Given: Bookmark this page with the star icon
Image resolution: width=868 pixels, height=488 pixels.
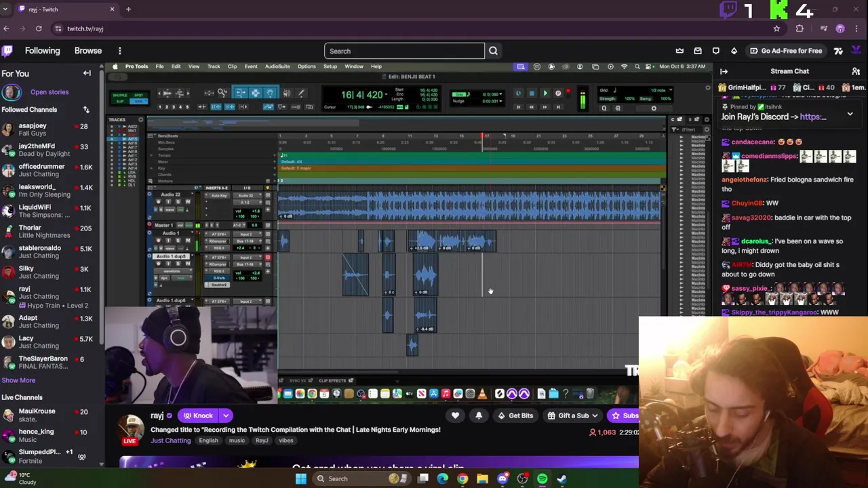Looking at the screenshot, I should point(776,28).
